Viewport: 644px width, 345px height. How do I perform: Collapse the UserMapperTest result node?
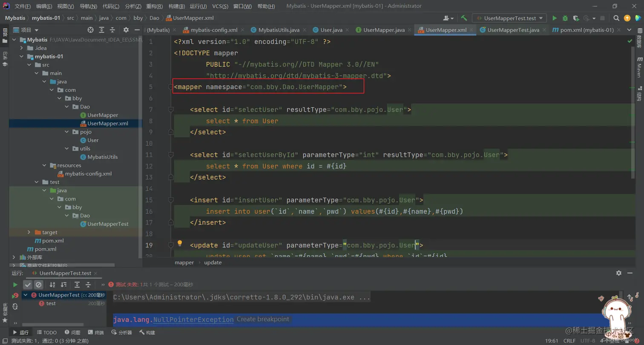click(x=26, y=295)
